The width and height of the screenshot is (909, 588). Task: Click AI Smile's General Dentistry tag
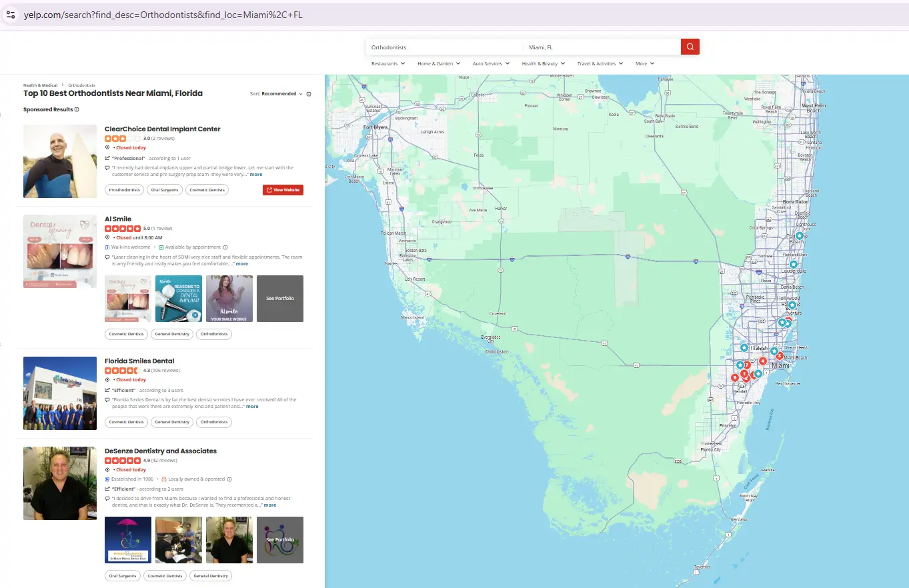[172, 334]
